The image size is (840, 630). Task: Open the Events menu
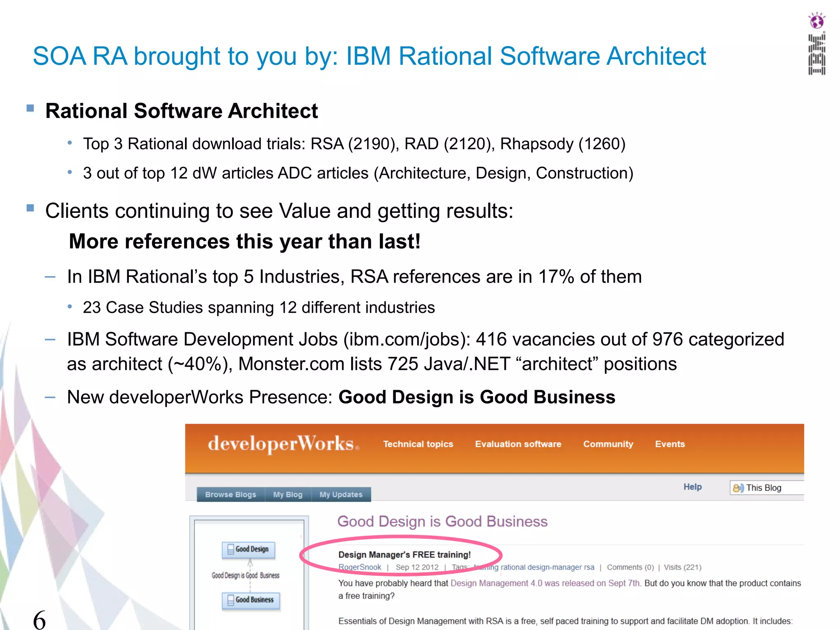tap(670, 444)
